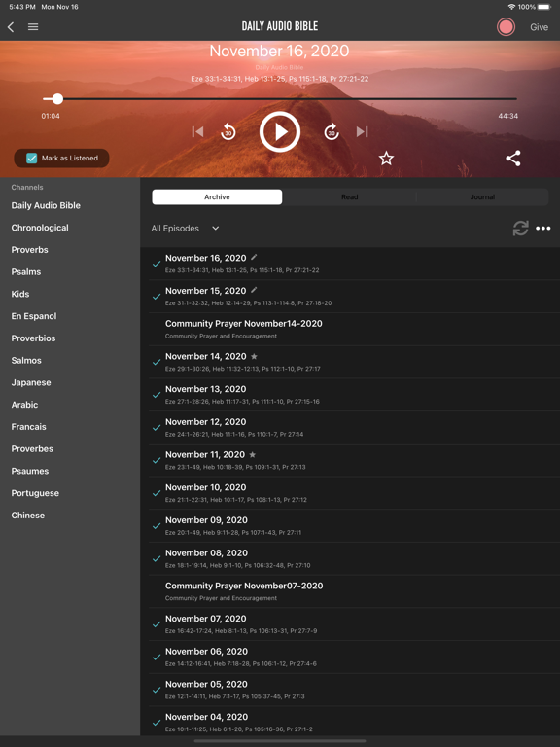The width and height of the screenshot is (560, 747).
Task: Switch to the Read tab
Action: click(350, 197)
